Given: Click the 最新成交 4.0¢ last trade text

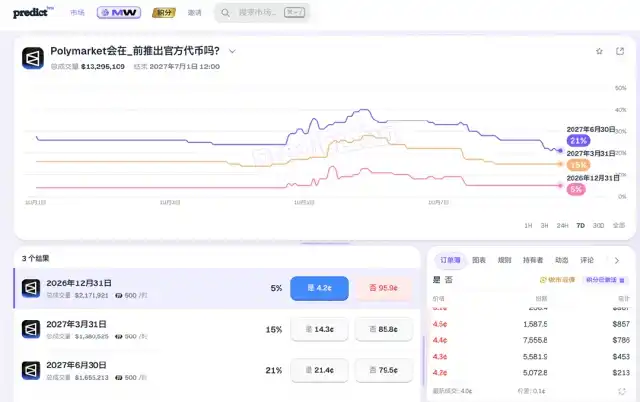Looking at the screenshot, I should pos(452,391).
